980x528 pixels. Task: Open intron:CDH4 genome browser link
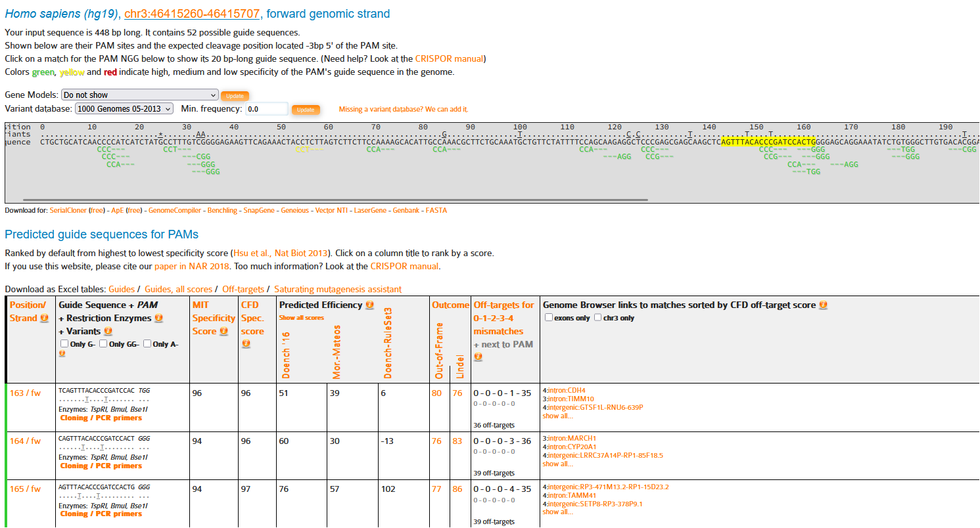567,390
